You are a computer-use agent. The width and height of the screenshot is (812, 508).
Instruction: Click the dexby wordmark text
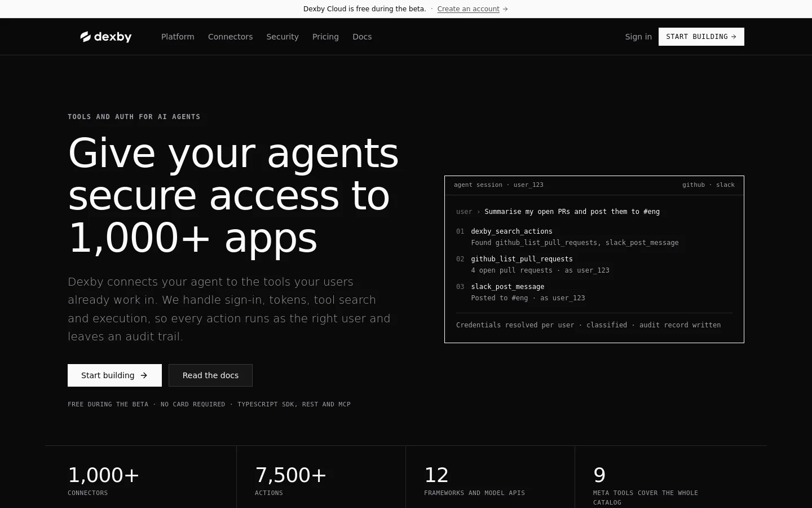(x=113, y=37)
